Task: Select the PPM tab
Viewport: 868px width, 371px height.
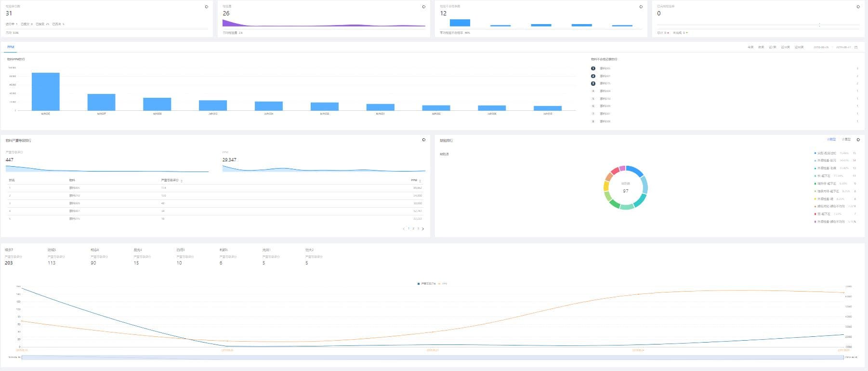Action: click(x=11, y=47)
